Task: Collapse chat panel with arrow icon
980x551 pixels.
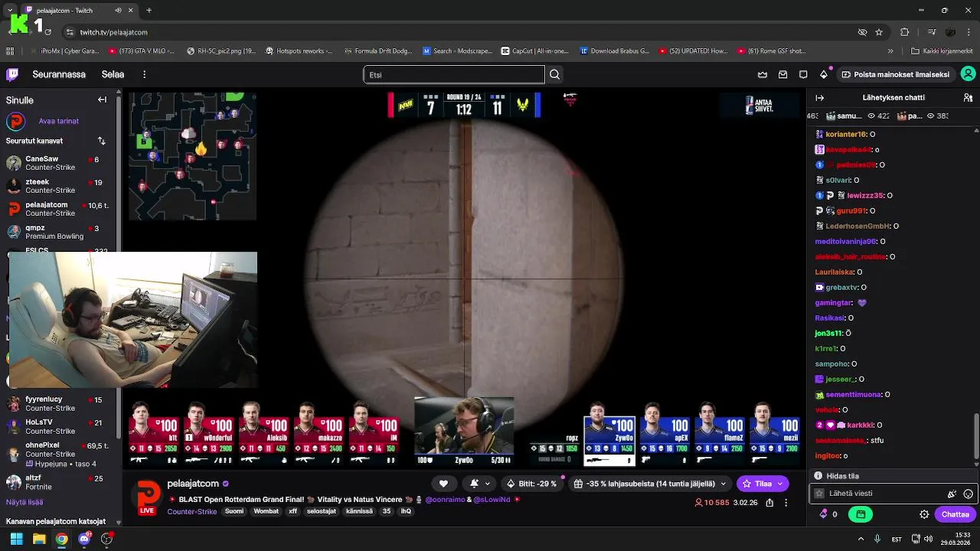Action: click(x=819, y=98)
